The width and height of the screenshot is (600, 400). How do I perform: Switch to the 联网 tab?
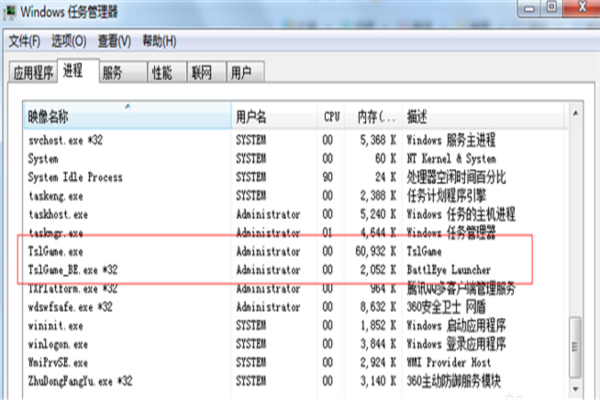202,73
